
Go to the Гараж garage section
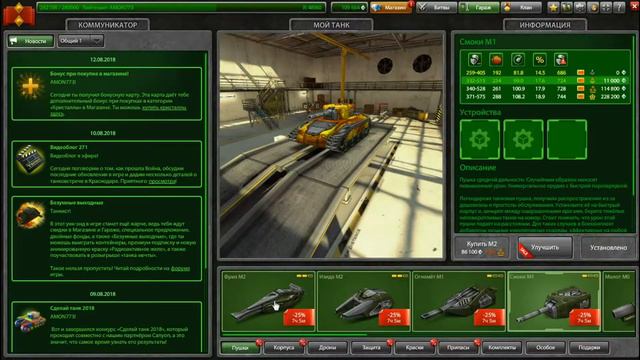[x=478, y=7]
